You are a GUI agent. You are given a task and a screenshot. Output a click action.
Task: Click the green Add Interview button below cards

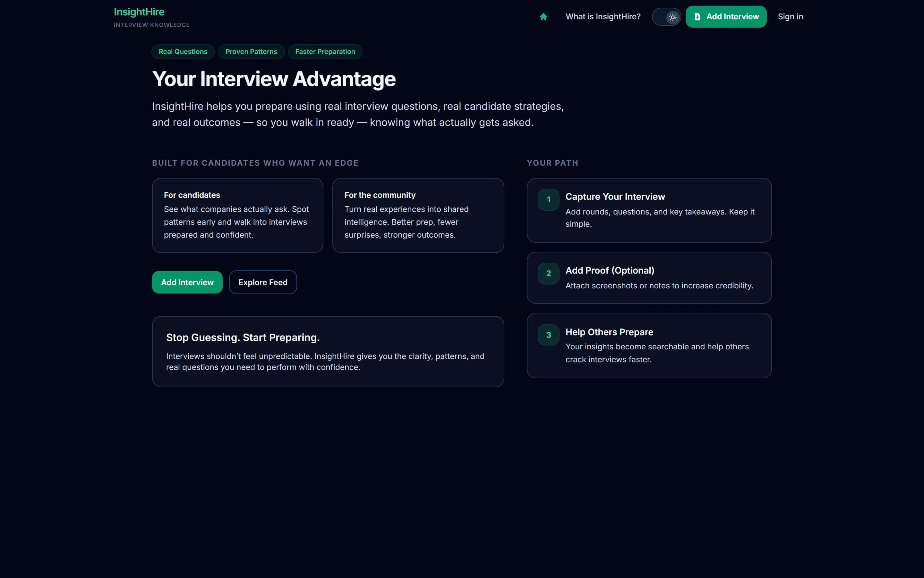coord(187,282)
